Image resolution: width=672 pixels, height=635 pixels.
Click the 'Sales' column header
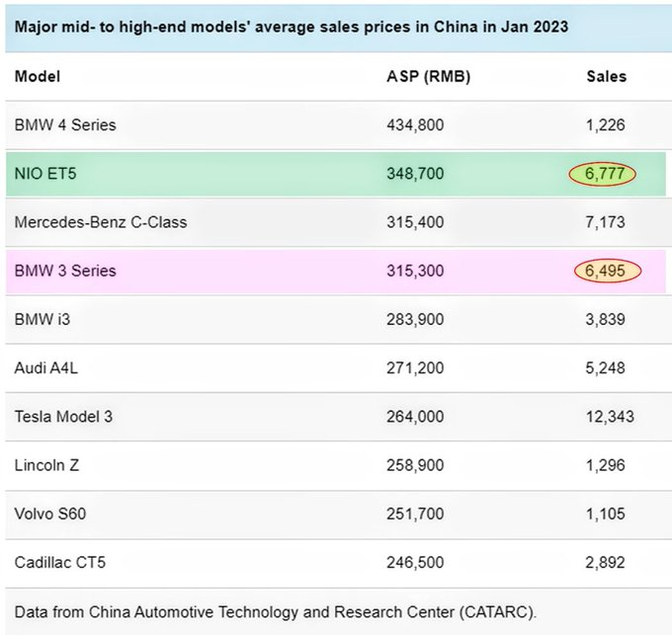point(607,77)
